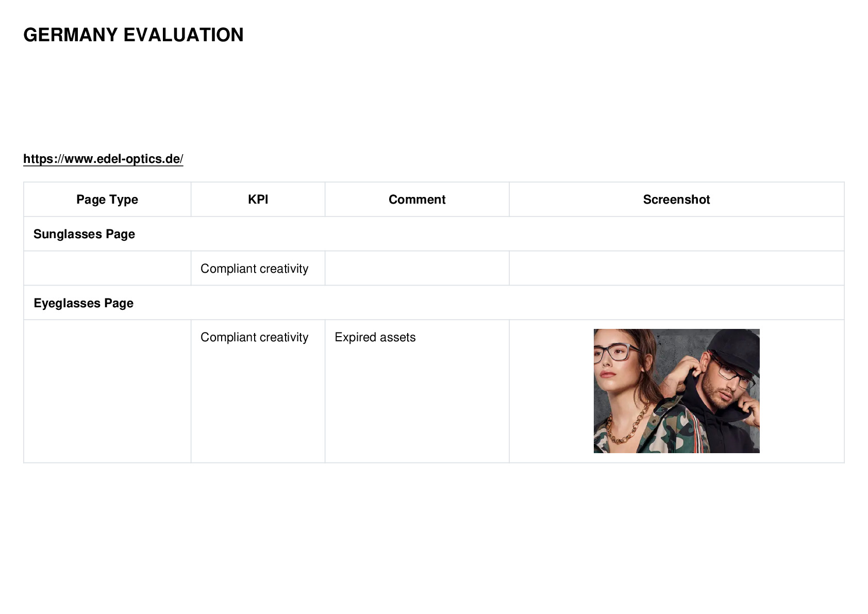Click the empty Screenshot cell for Sunglasses

(676, 269)
